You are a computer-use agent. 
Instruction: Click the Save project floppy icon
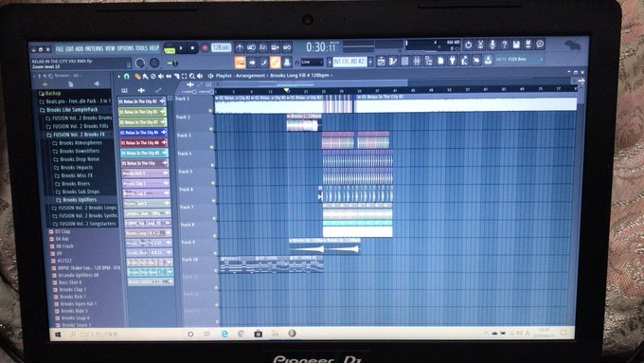coord(516,44)
